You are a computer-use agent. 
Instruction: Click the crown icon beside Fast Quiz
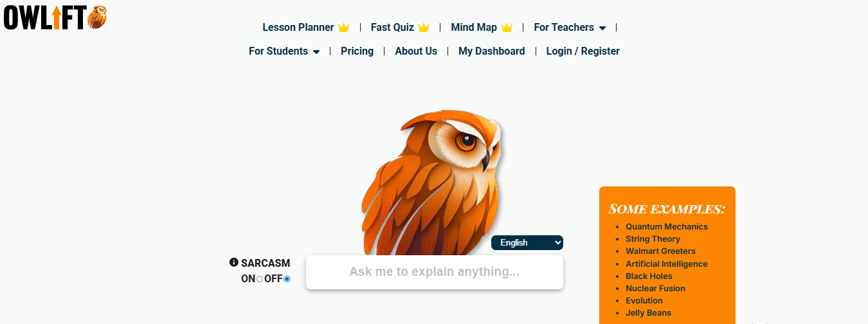click(424, 28)
